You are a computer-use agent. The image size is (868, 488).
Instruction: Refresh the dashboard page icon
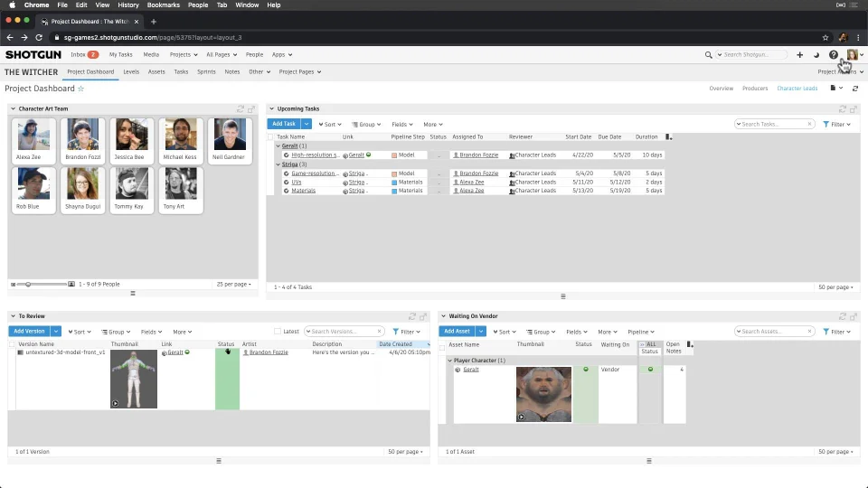coord(855,89)
